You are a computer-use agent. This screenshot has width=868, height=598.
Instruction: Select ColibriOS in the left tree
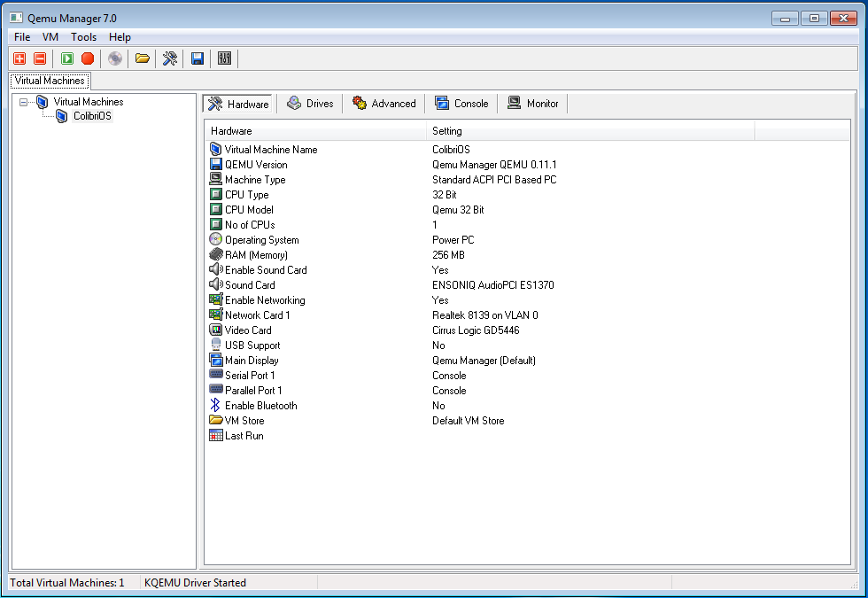(92, 116)
